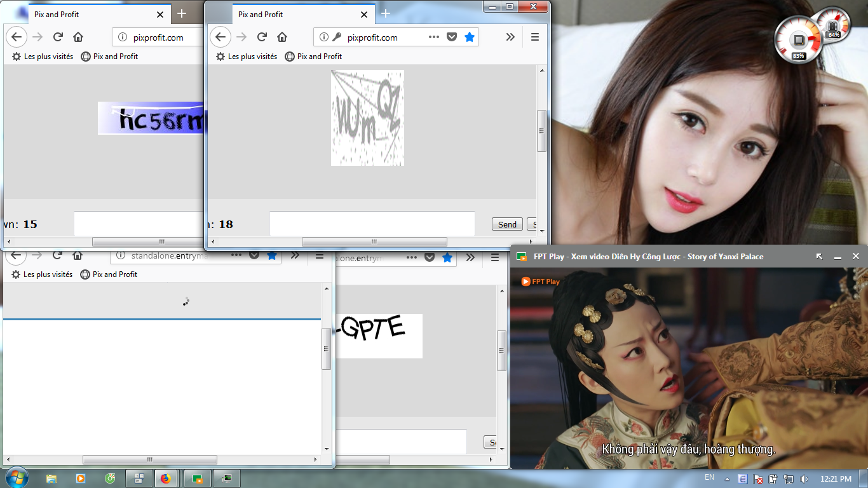Click the key icon in the front address bar
This screenshot has width=868, height=488.
pyautogui.click(x=336, y=37)
